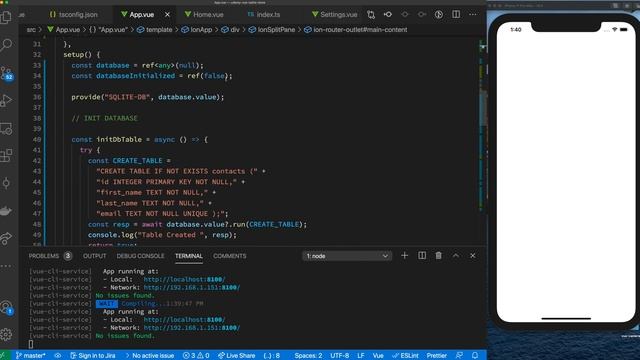Kill terminal with trash icon
Viewport: 640px width, 360px height.
tap(438, 256)
